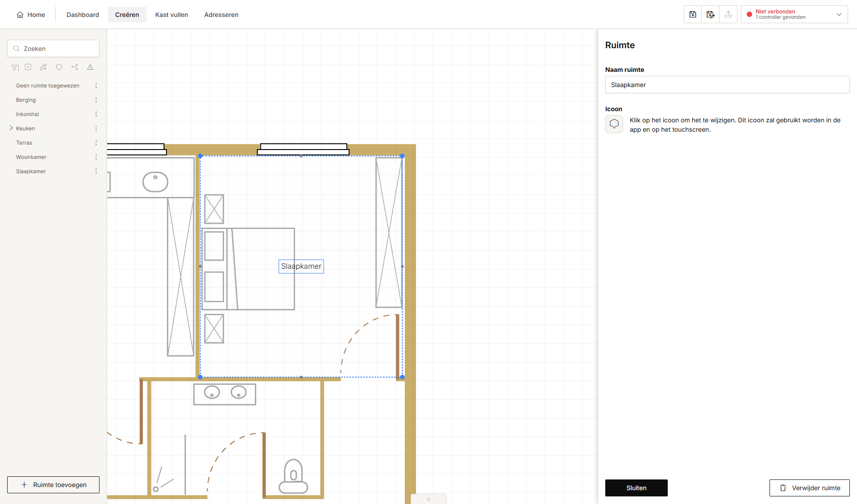Open options menu for Geen ruimte toegewezen
857x504 pixels.
pos(96,86)
